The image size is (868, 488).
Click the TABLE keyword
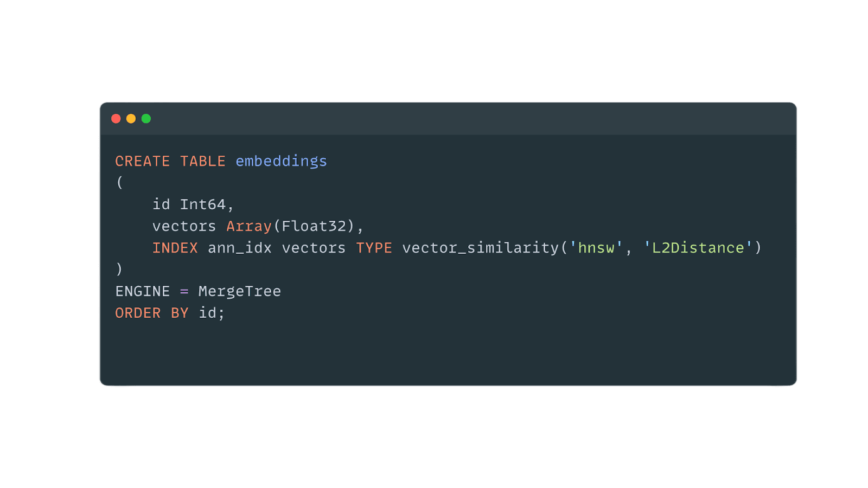202,162
